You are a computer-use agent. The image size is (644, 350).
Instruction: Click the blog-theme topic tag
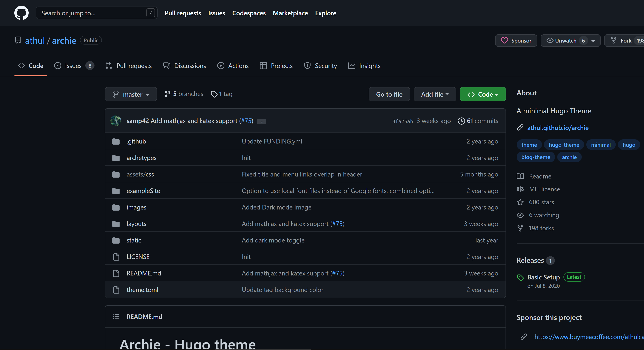[536, 157]
